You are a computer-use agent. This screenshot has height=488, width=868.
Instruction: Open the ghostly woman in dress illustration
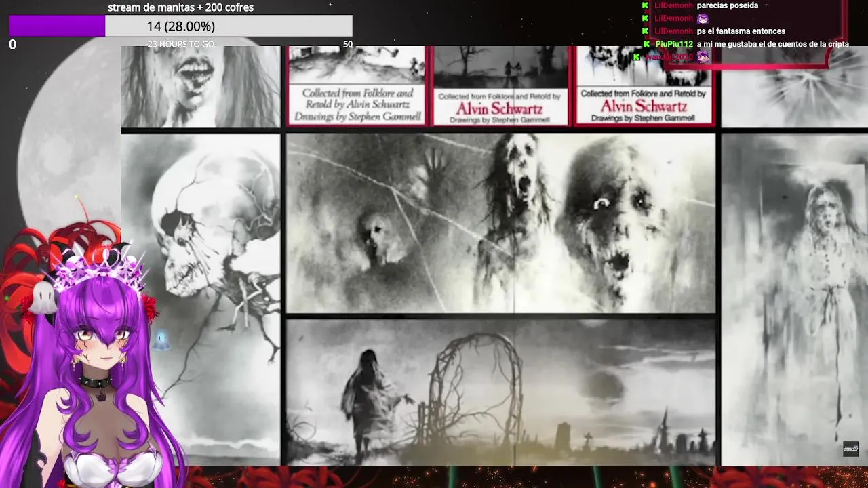(794, 299)
